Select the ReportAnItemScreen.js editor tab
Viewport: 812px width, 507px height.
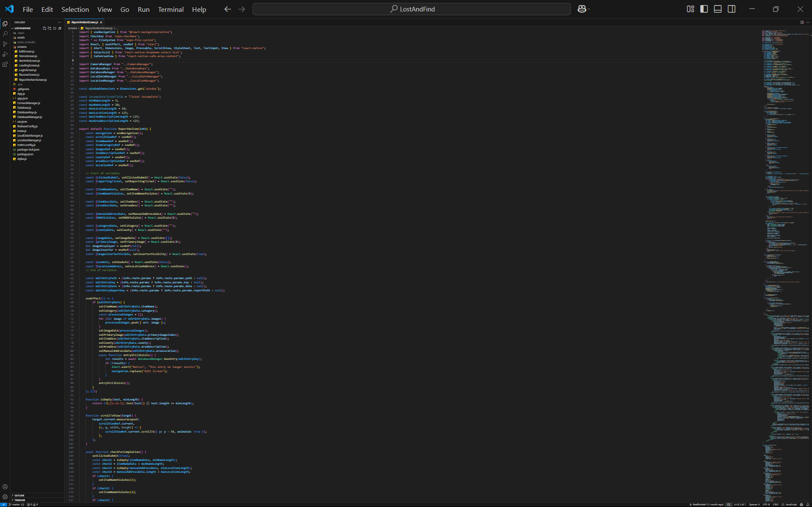[85, 22]
